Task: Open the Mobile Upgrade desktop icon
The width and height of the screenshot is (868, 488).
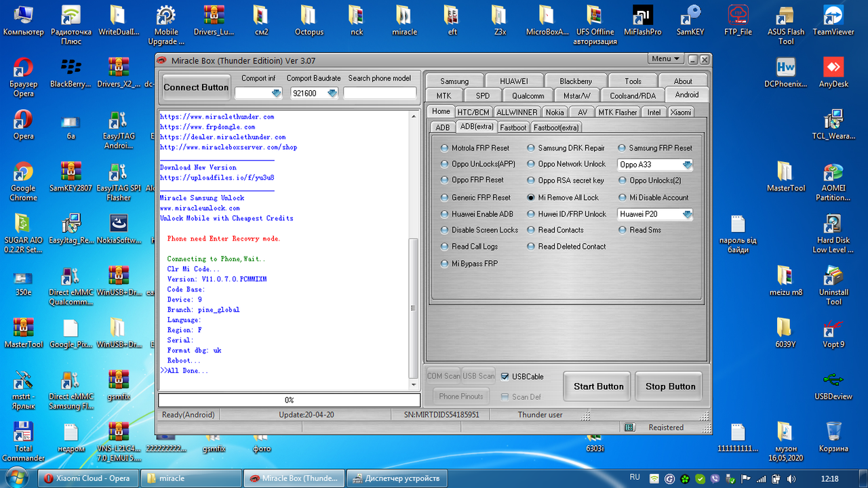Action: point(166,25)
